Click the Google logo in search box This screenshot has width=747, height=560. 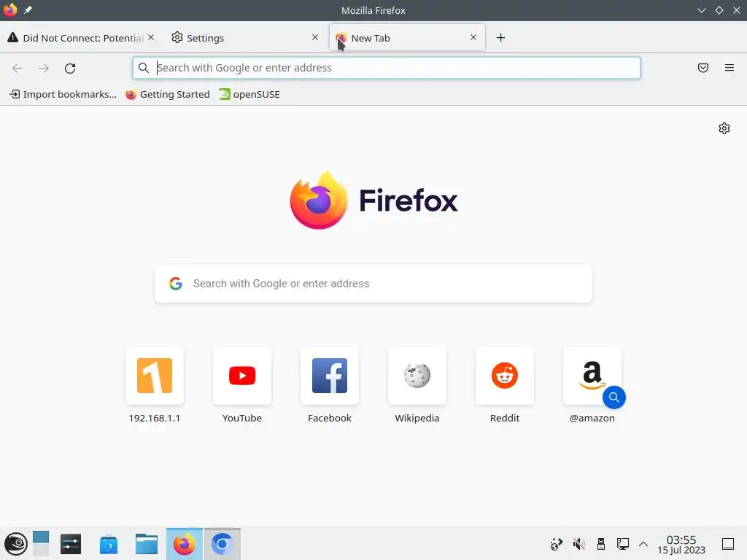(x=176, y=284)
